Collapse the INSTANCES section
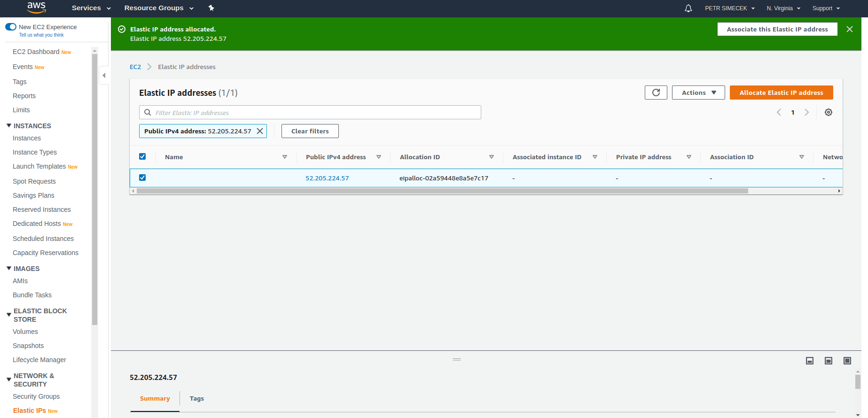Image resolution: width=868 pixels, height=418 pixels. point(9,125)
